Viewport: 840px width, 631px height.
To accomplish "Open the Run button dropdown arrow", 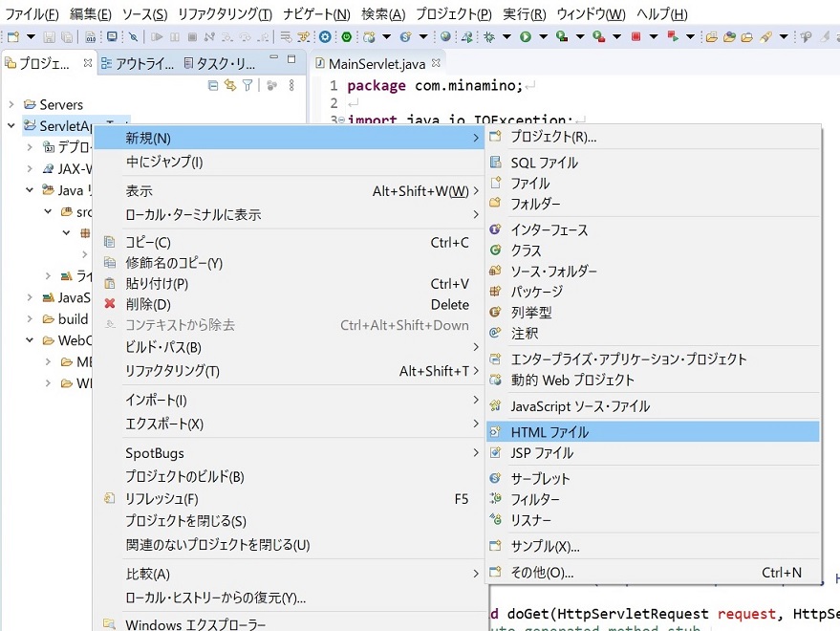I will coord(543,36).
